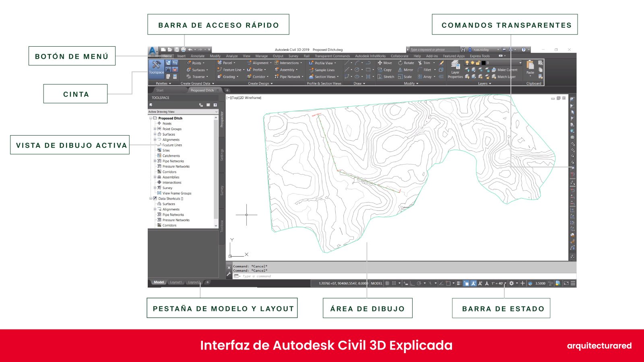Open the Autodesk application menu button
Screen dimensions: 644x362
153,51
